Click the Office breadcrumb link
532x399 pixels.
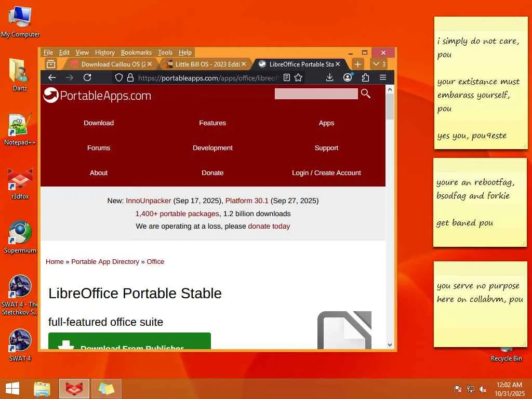pos(155,262)
